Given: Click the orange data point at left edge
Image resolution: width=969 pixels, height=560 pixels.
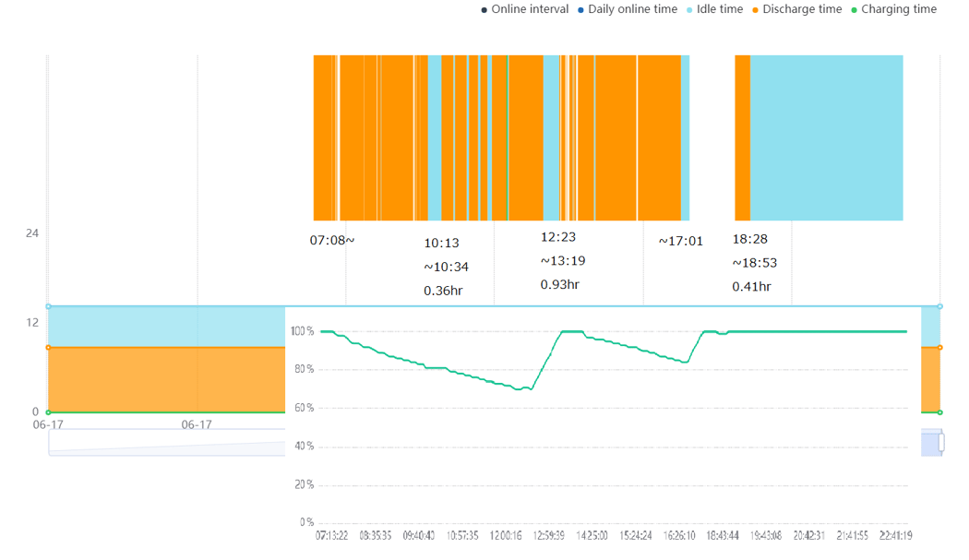Looking at the screenshot, I should (48, 348).
